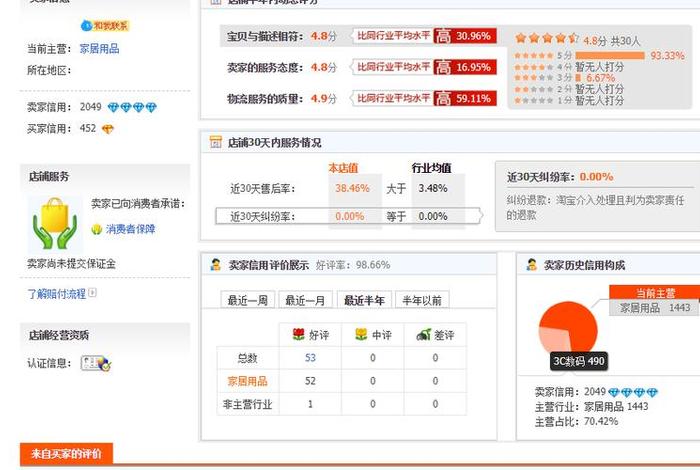700x470 pixels.
Task: Click the 4.8分 共30人 rating summary
Action: (x=612, y=41)
